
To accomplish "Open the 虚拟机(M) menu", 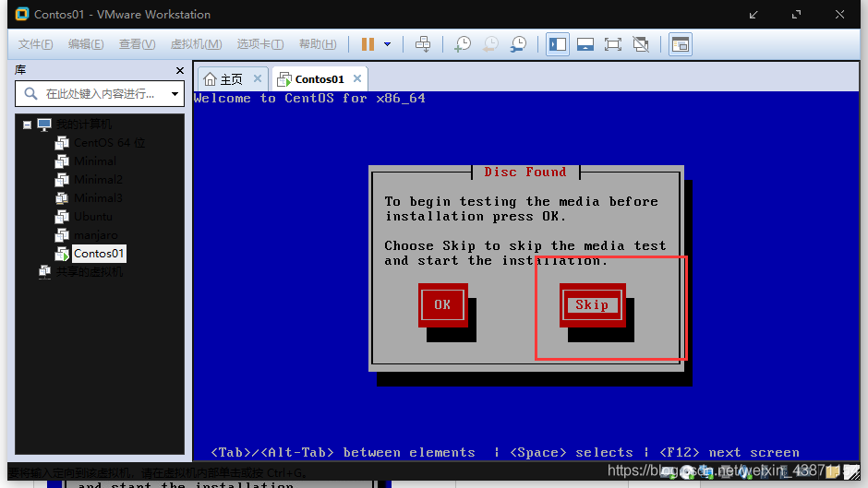I will 196,44.
